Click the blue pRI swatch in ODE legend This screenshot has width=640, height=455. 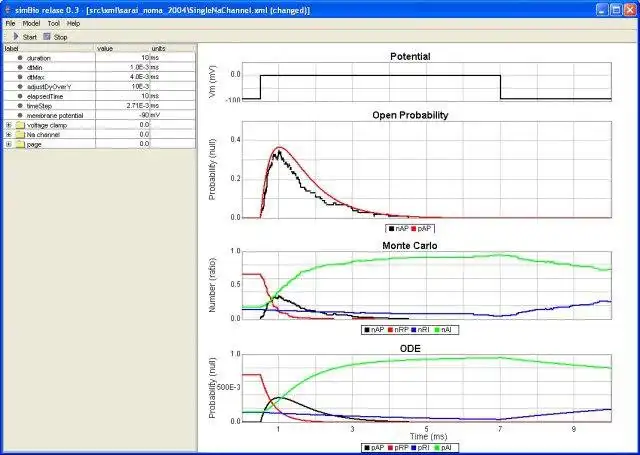click(414, 448)
